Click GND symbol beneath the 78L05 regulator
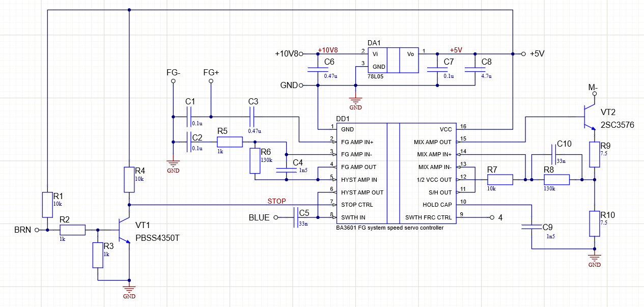This screenshot has height=307, width=644. click(x=355, y=102)
